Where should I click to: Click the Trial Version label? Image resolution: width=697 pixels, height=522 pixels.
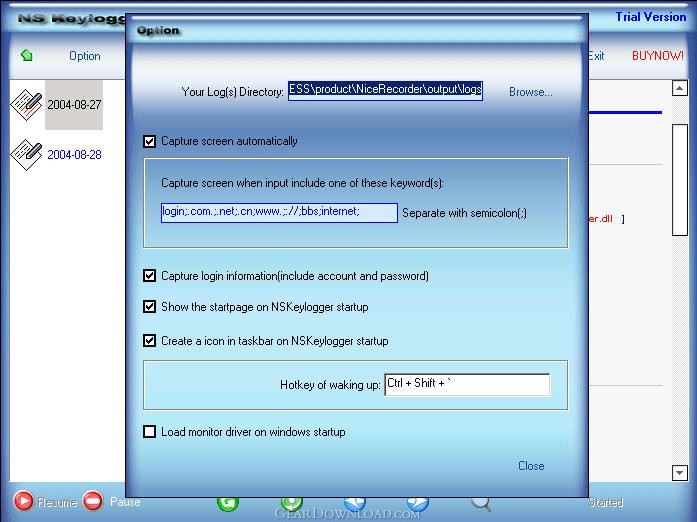tap(651, 17)
